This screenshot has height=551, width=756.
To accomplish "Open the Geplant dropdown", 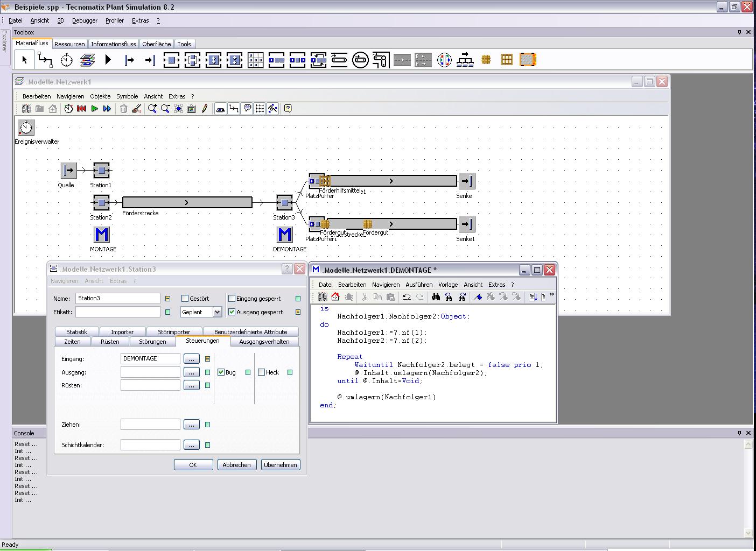I will [217, 312].
